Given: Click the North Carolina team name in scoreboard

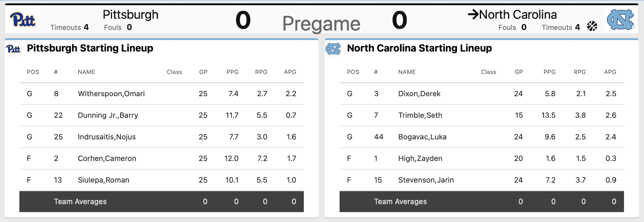Looking at the screenshot, I should coord(518,15).
